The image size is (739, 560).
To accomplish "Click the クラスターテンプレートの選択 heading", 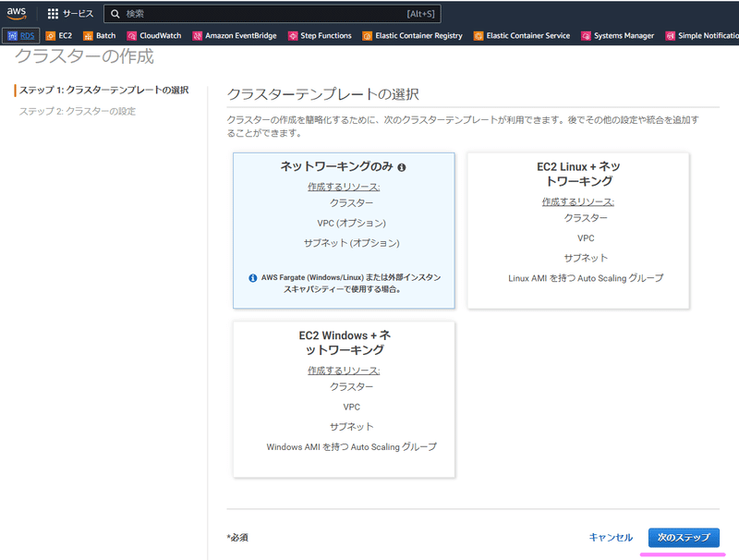I will (322, 94).
